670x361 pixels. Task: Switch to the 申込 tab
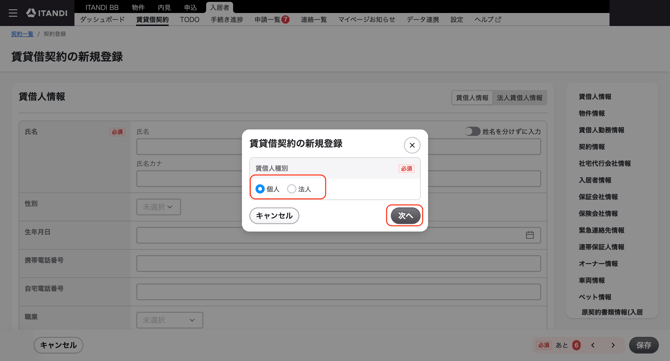tap(190, 7)
